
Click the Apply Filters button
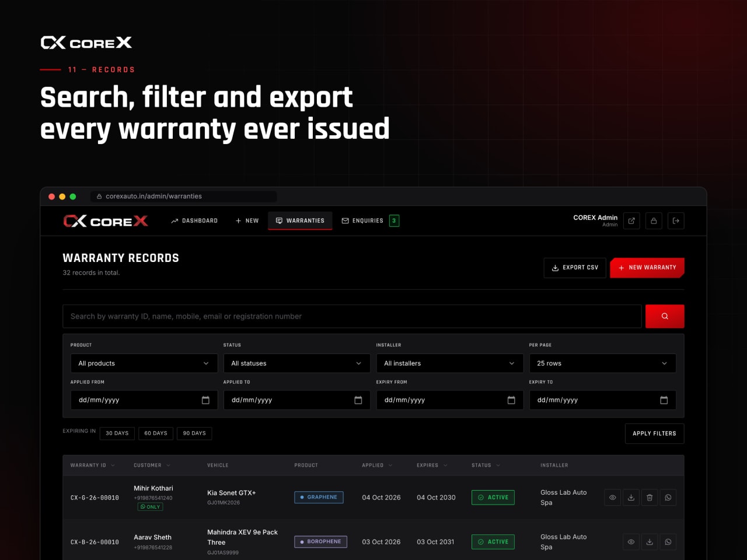coord(654,433)
